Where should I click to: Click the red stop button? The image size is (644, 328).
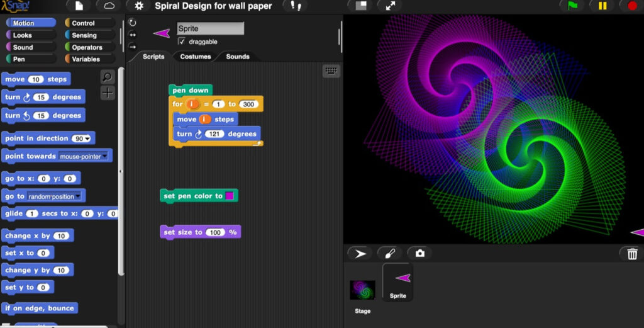(x=632, y=6)
